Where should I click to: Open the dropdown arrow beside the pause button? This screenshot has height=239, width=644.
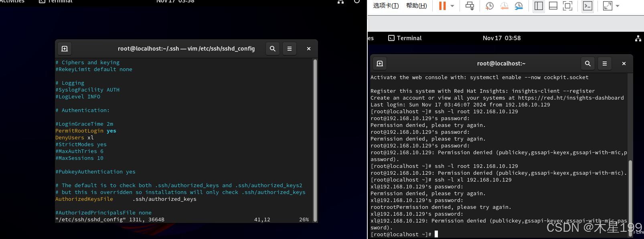pos(452,6)
